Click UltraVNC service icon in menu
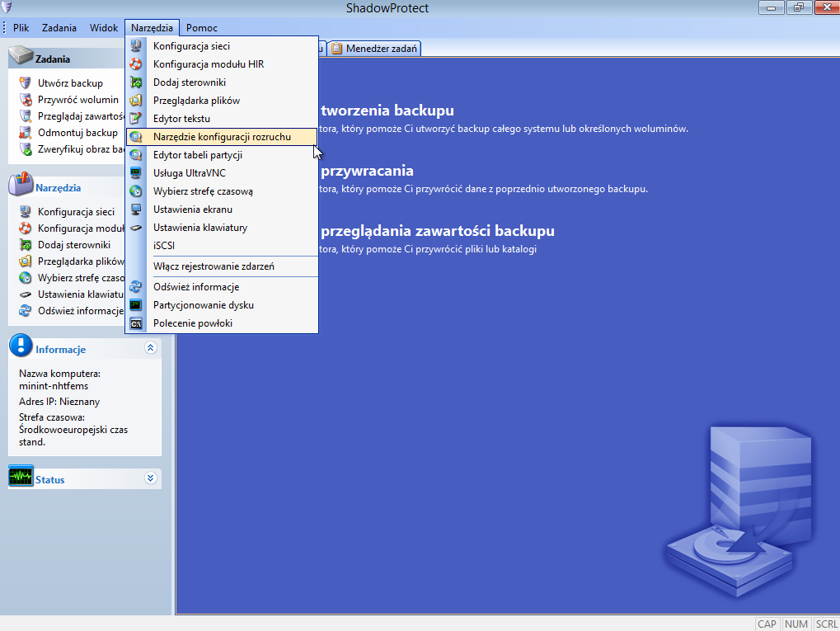840x631 pixels. (136, 173)
